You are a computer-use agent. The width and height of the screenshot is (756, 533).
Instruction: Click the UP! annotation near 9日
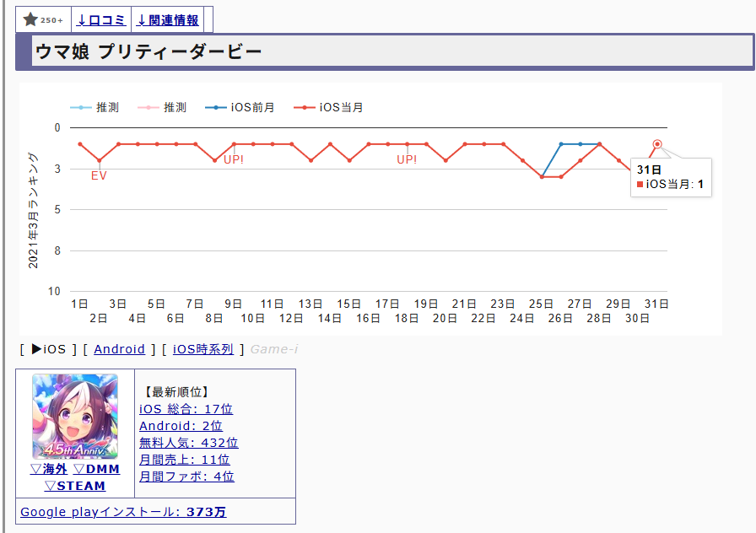[234, 159]
